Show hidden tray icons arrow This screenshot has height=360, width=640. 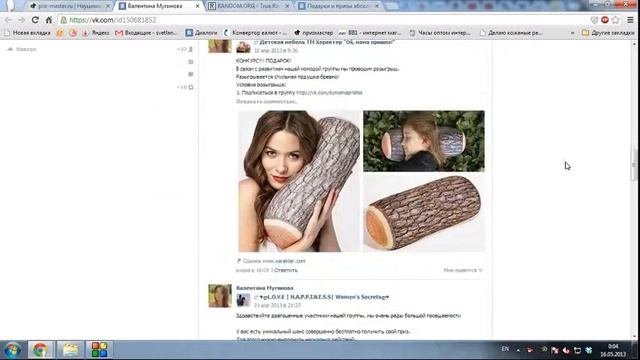click(x=518, y=350)
